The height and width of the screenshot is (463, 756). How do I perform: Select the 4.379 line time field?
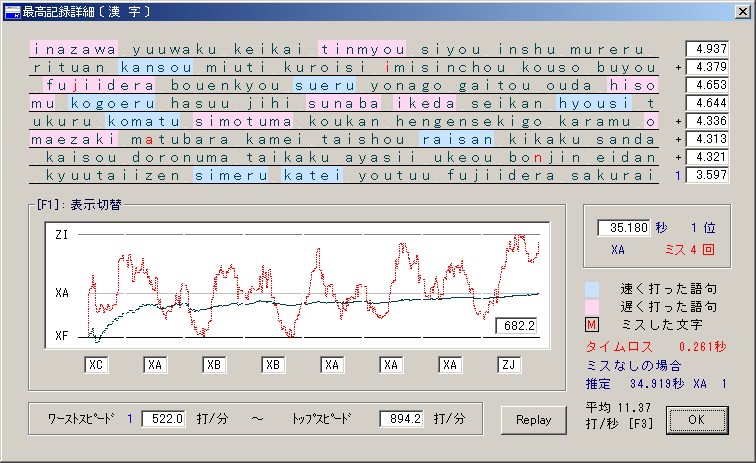point(707,67)
